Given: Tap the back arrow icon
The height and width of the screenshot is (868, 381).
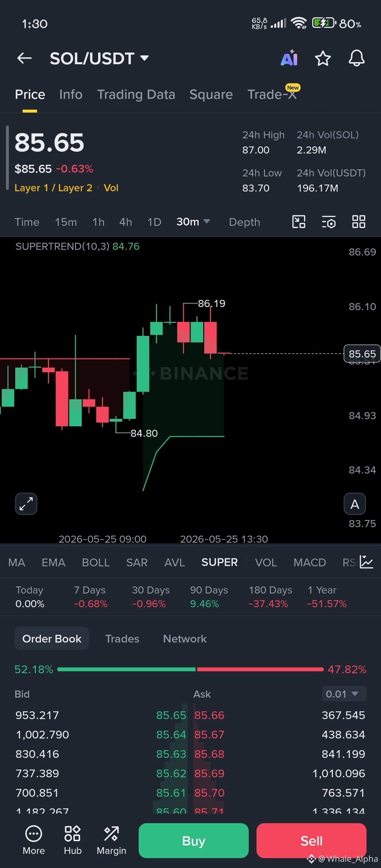Looking at the screenshot, I should click(x=24, y=58).
